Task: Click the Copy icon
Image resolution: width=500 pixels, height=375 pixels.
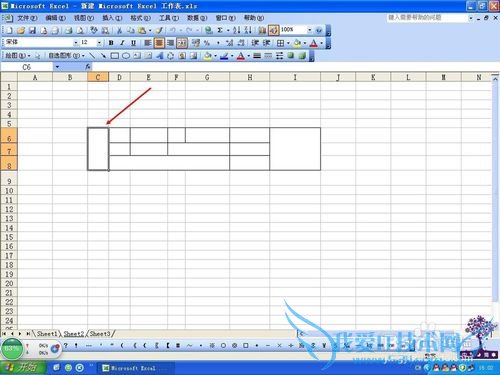Action: point(131,30)
